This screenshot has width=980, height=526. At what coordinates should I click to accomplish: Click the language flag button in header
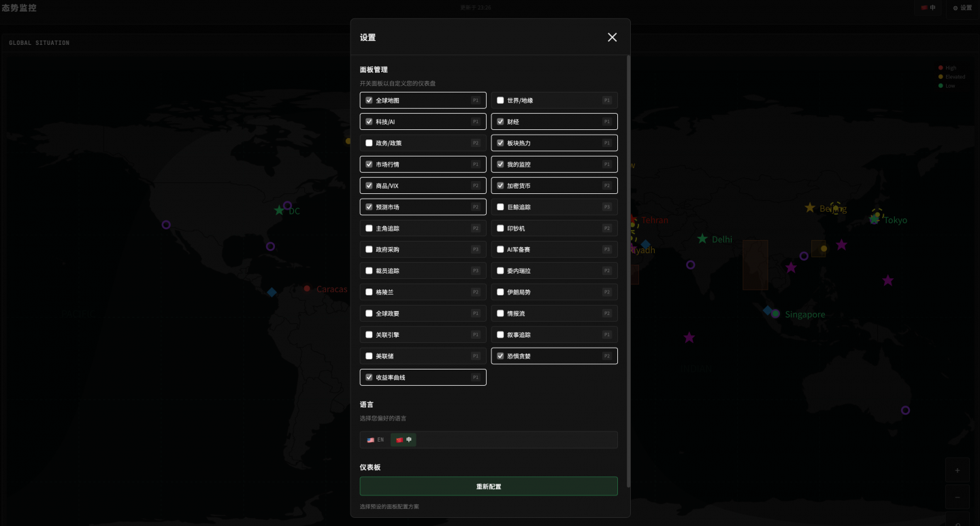928,8
